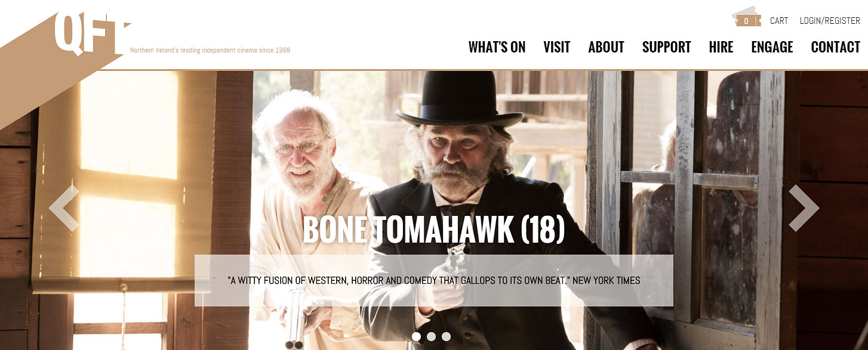Open the Hire menu item
868x350 pixels.
(x=721, y=47)
